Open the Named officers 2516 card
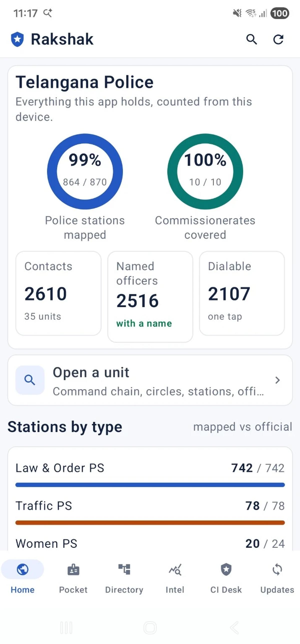300x644 pixels. click(x=150, y=297)
